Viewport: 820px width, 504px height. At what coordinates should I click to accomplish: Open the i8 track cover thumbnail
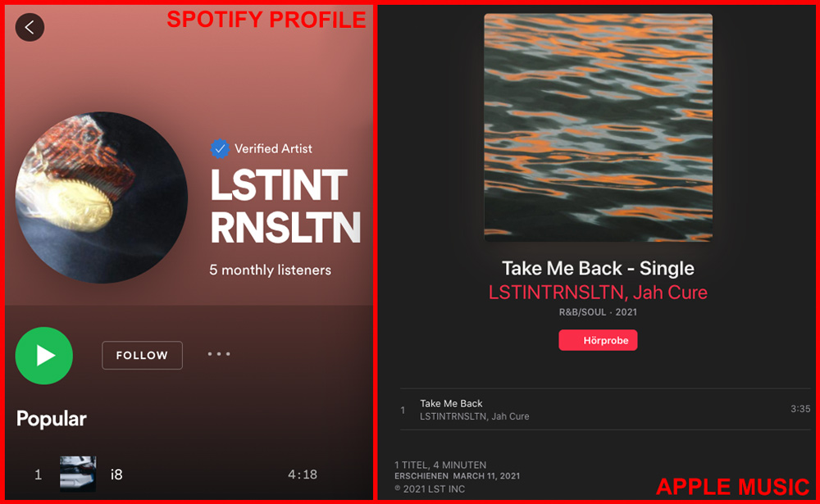(x=78, y=474)
